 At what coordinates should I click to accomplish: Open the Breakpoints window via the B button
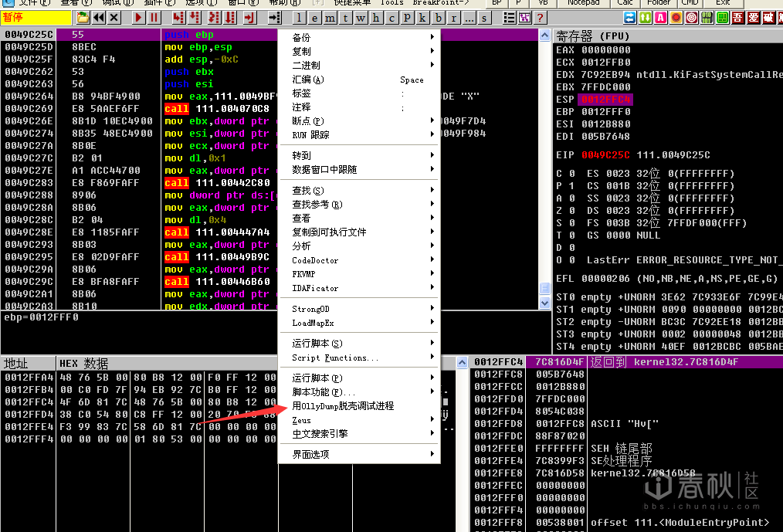coord(438,18)
